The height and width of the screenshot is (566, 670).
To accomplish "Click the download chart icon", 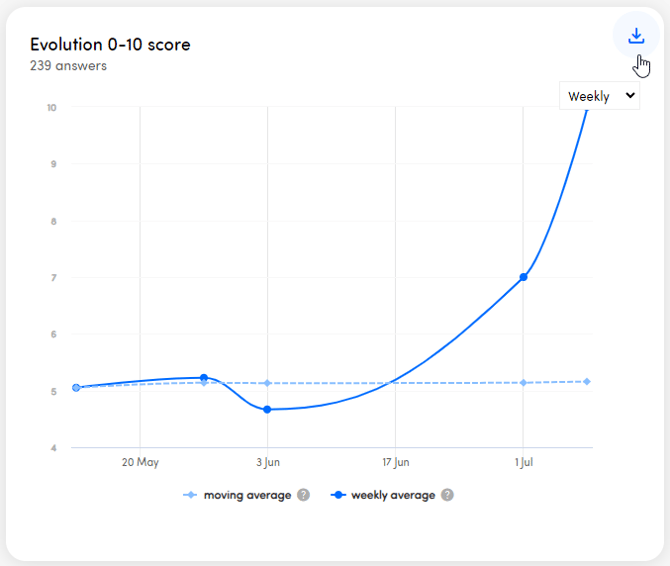I will 636,36.
